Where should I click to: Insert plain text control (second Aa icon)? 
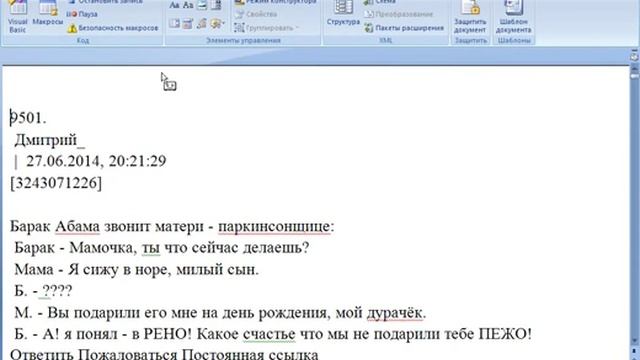pyautogui.click(x=188, y=5)
